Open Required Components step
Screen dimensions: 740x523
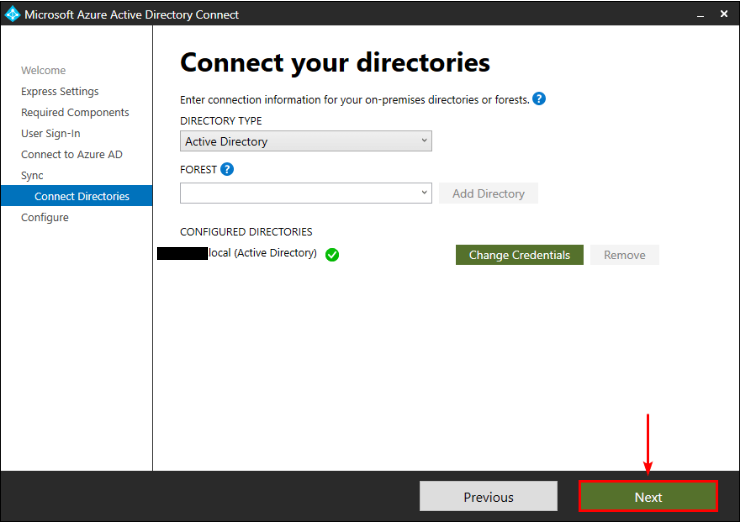[x=75, y=112]
